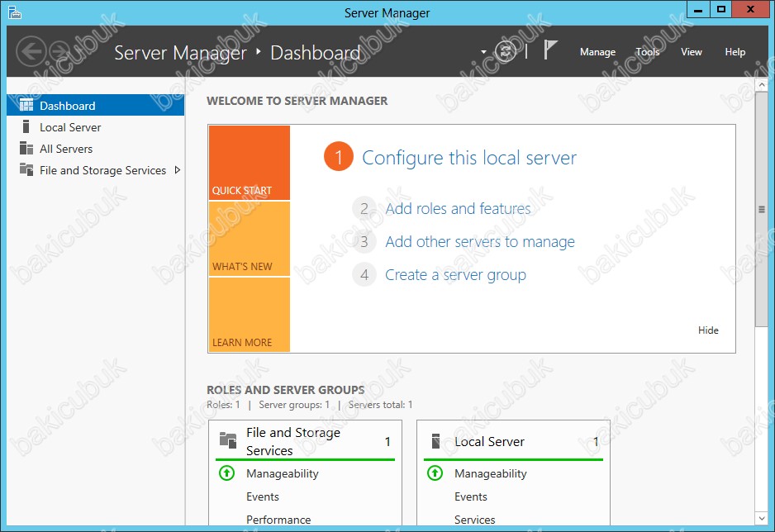
Task: Click the Server Manager title bar icon
Action: coord(15,12)
